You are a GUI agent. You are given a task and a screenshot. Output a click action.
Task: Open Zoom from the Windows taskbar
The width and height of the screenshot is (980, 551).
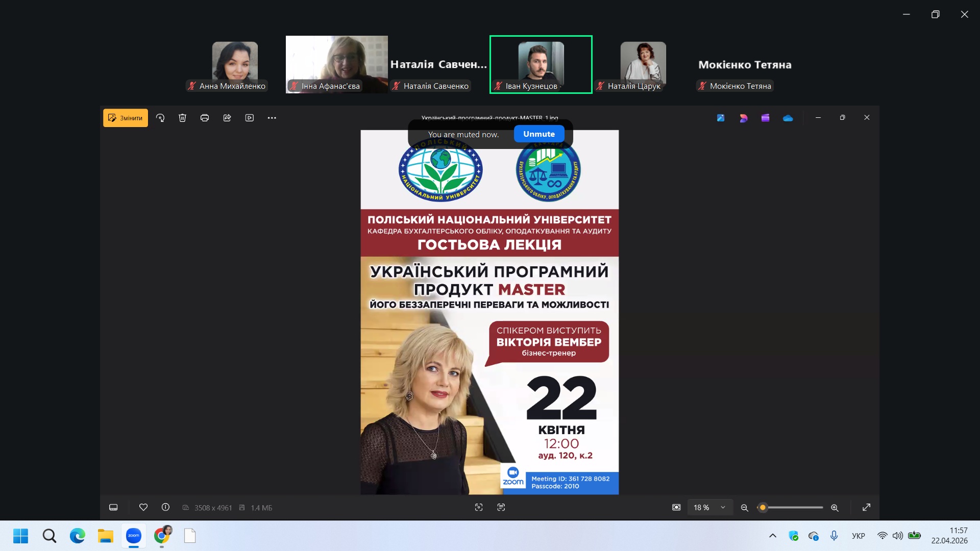click(134, 536)
